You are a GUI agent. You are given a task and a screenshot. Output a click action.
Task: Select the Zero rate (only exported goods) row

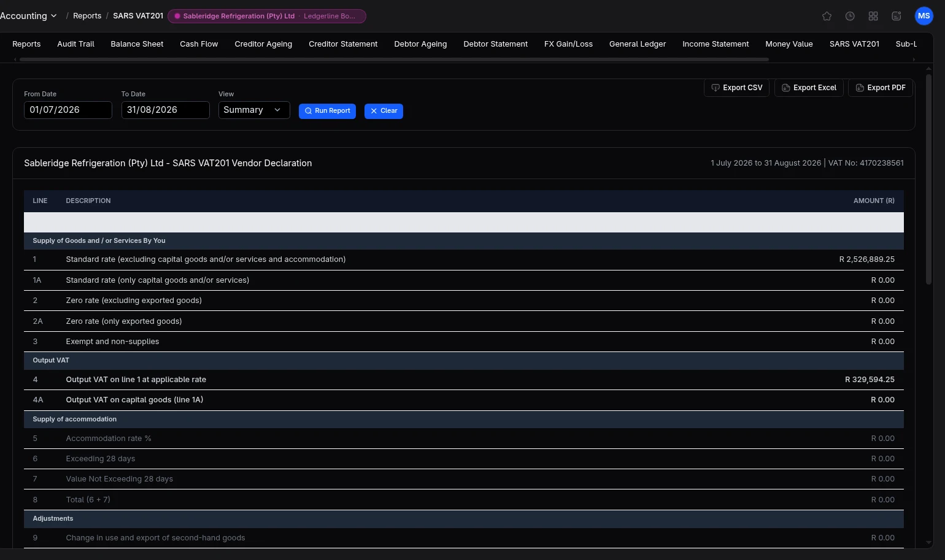pos(464,321)
